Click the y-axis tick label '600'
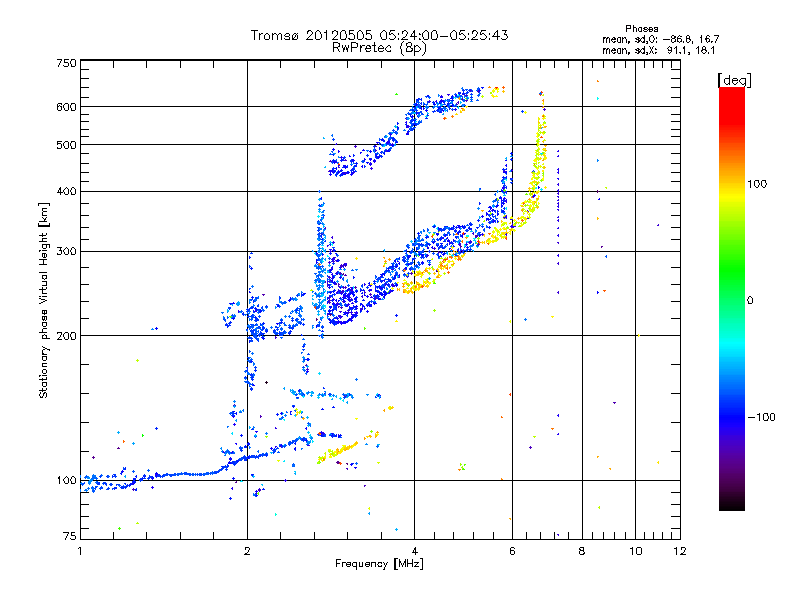800x600 pixels. 67,107
